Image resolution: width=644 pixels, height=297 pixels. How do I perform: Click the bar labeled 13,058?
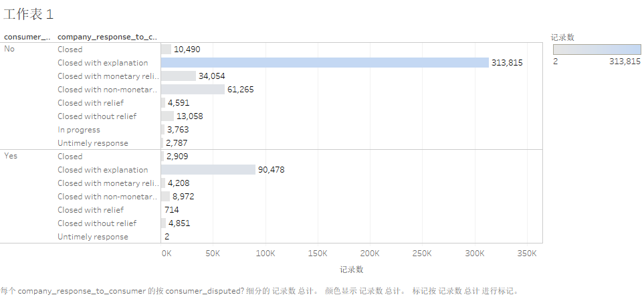(168, 116)
